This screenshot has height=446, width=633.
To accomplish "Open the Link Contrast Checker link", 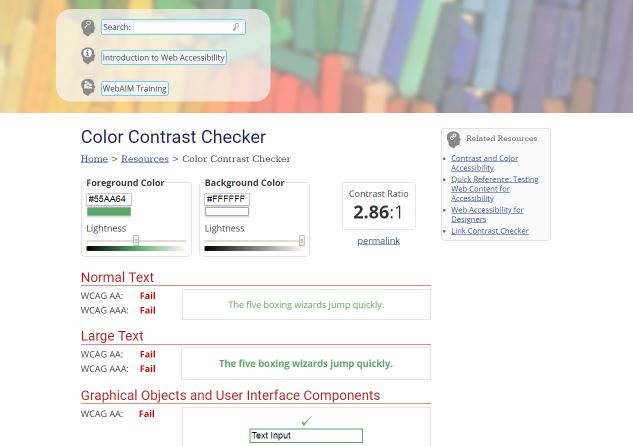I will 490,231.
